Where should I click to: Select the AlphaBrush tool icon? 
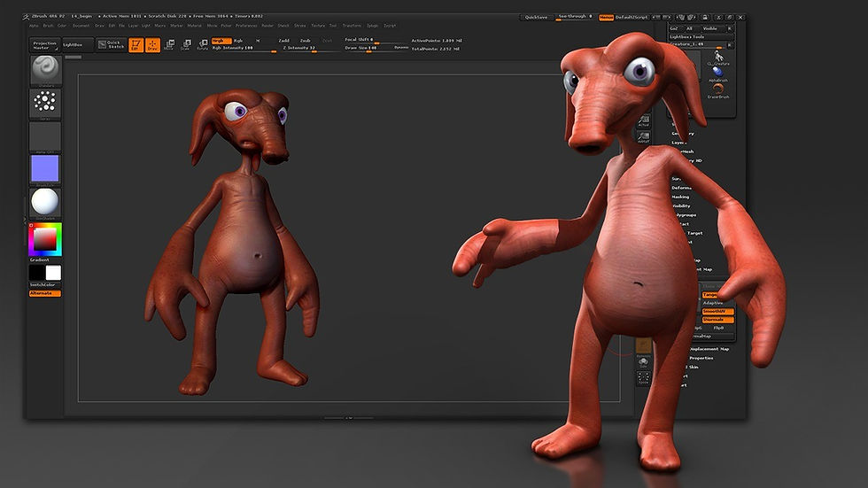[718, 74]
